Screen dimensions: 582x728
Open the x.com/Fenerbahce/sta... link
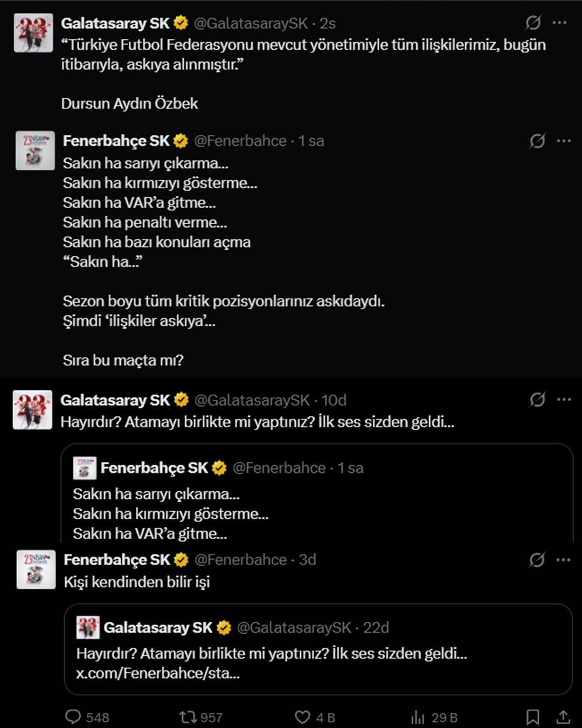(x=158, y=673)
